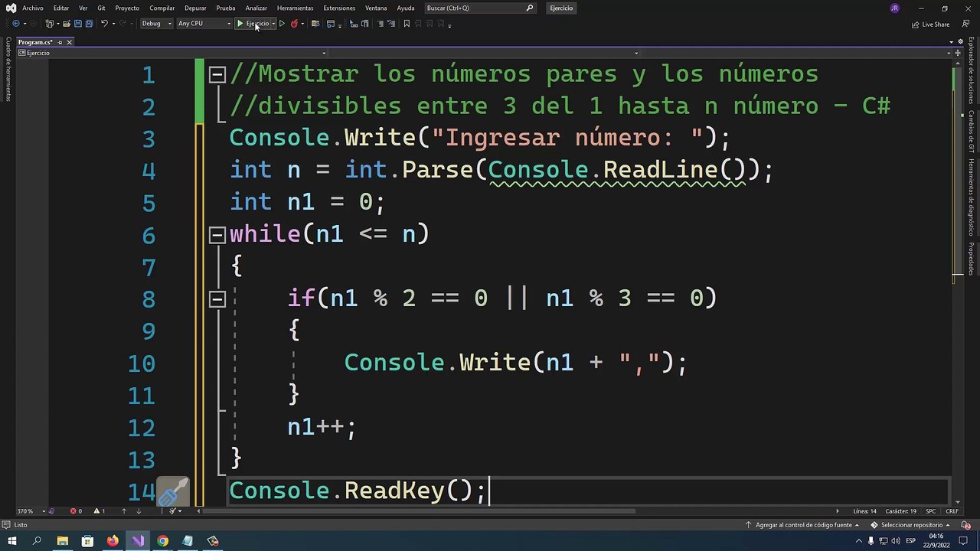
Task: Click the Windows Start button
Action: tap(11, 541)
